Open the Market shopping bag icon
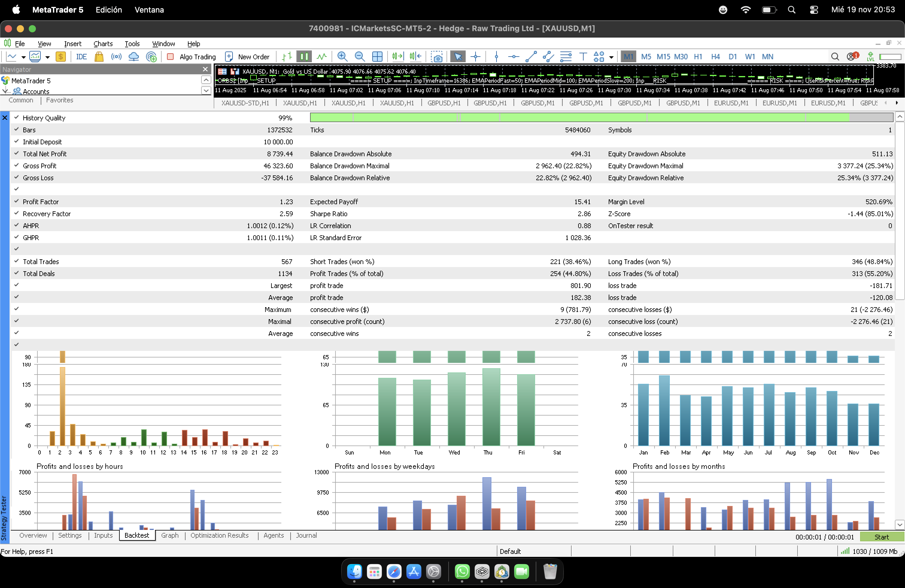This screenshot has width=905, height=588. click(99, 57)
